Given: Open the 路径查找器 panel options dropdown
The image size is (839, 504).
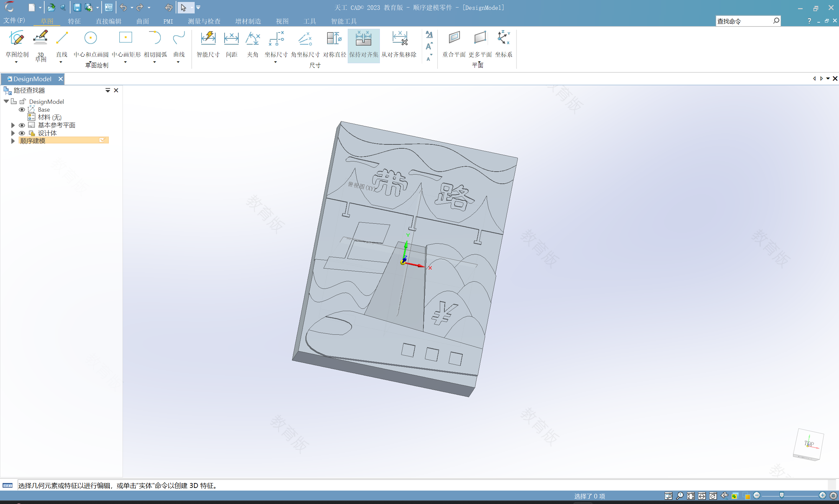Looking at the screenshot, I should point(108,90).
